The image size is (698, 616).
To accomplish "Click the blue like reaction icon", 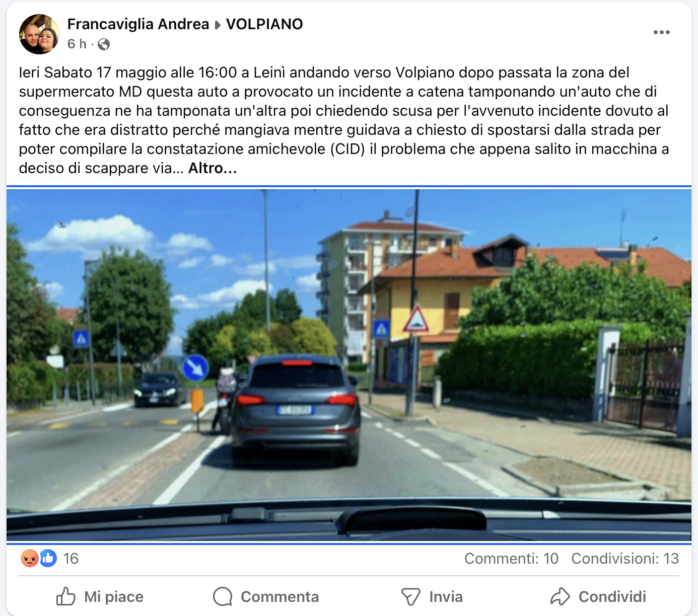I will click(x=48, y=558).
